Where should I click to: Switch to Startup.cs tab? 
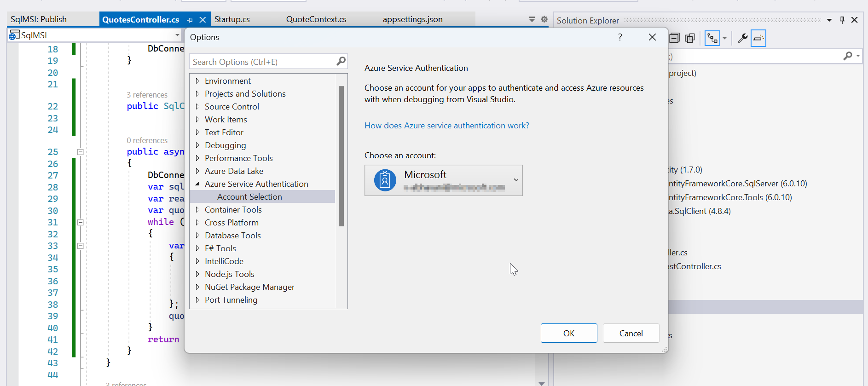[x=232, y=19]
